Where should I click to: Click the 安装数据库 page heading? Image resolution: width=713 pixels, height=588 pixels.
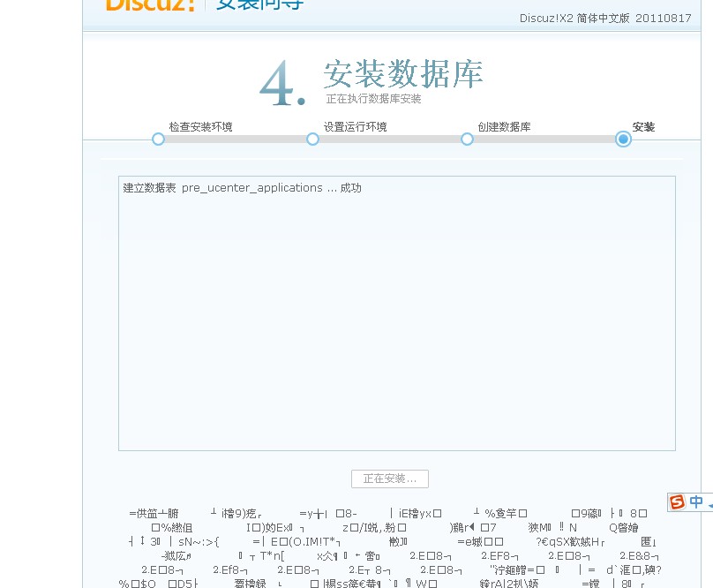coord(403,74)
